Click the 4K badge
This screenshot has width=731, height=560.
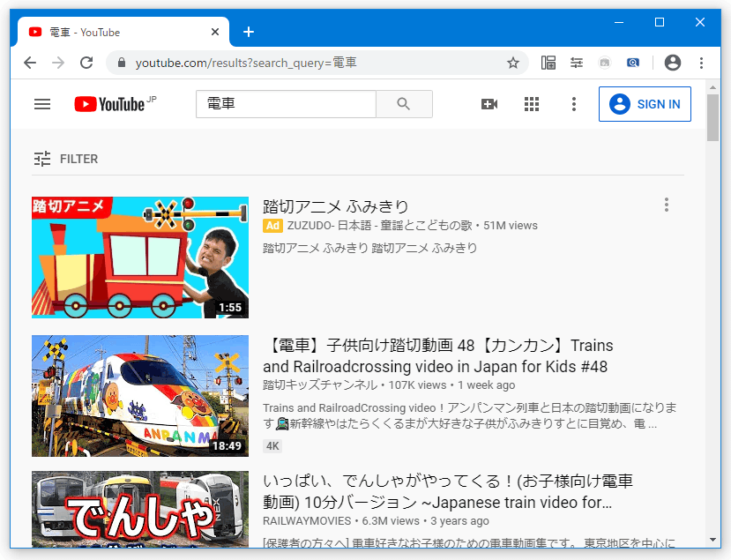tap(272, 446)
